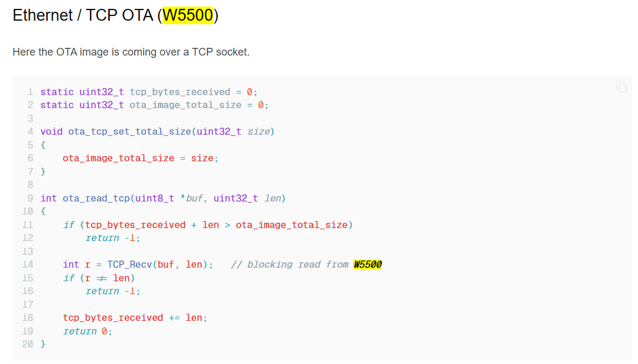638x364 pixels.
Task: Click highlighted W5500 in the code comment
Action: (x=367, y=265)
